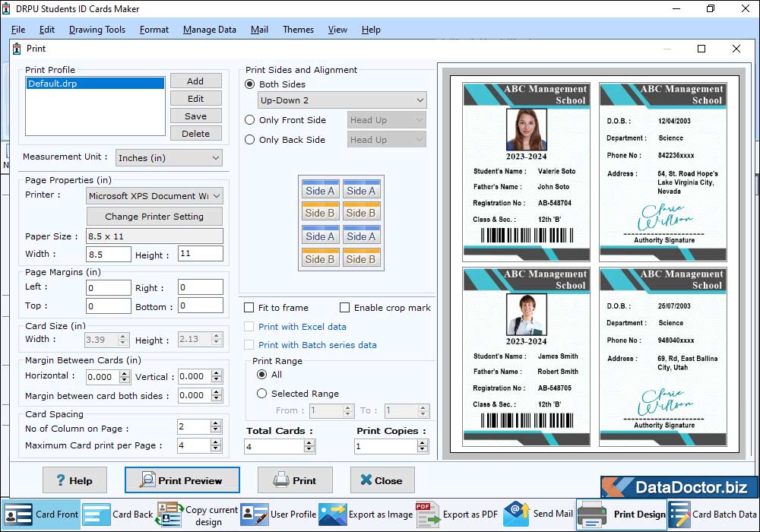Open Format menu

154,30
